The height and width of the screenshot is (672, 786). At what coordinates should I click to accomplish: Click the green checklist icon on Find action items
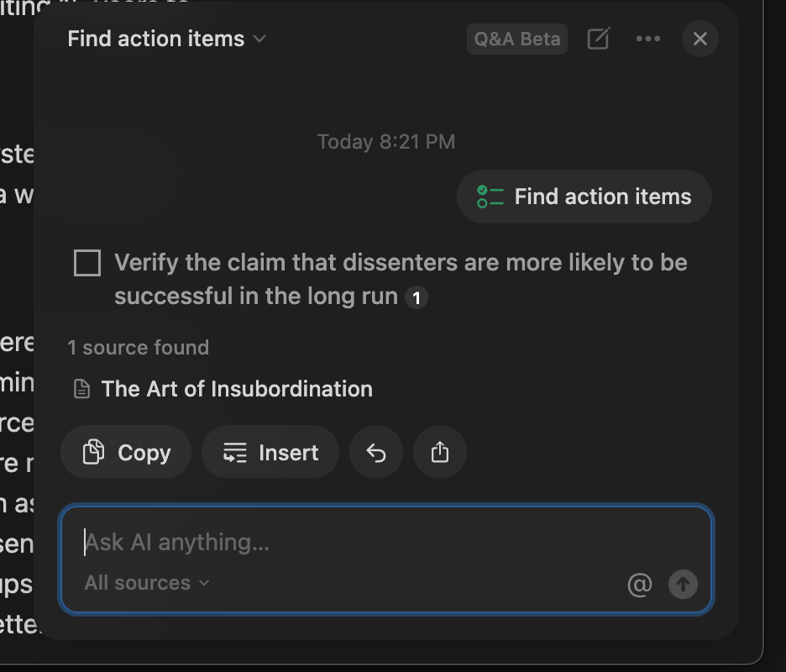coord(489,197)
